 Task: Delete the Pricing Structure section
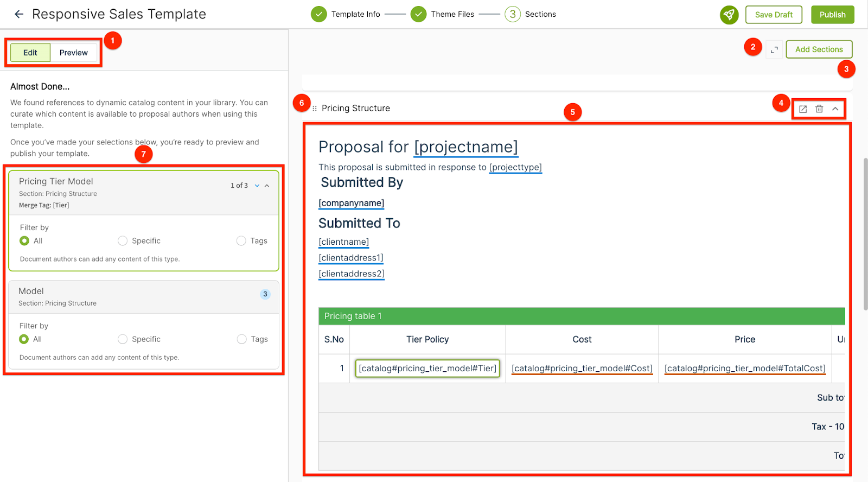819,109
